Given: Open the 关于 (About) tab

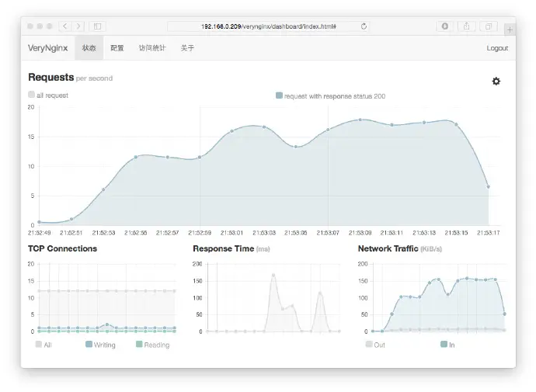Looking at the screenshot, I should [187, 48].
